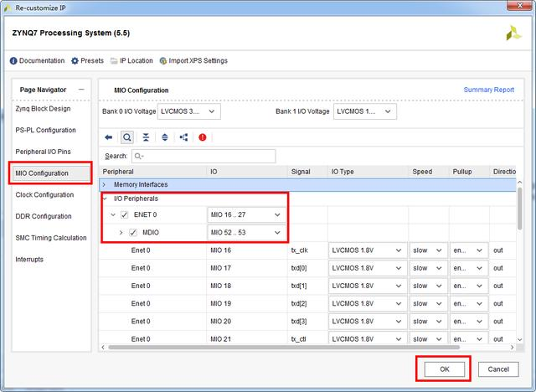The image size is (536, 392).
Task: Click the Cancel button
Action: click(498, 369)
